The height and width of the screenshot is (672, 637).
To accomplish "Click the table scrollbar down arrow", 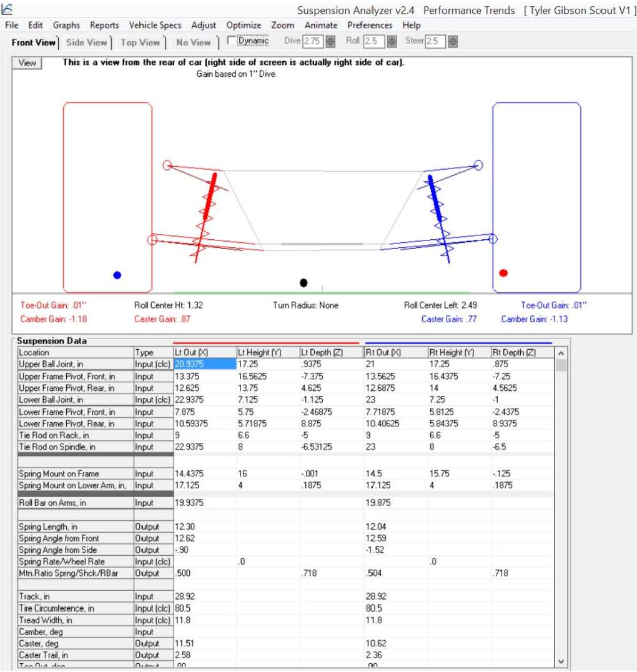I will 561,661.
